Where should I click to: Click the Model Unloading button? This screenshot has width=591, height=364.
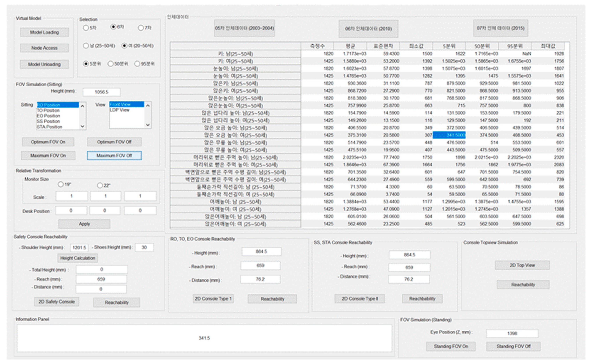pos(44,64)
